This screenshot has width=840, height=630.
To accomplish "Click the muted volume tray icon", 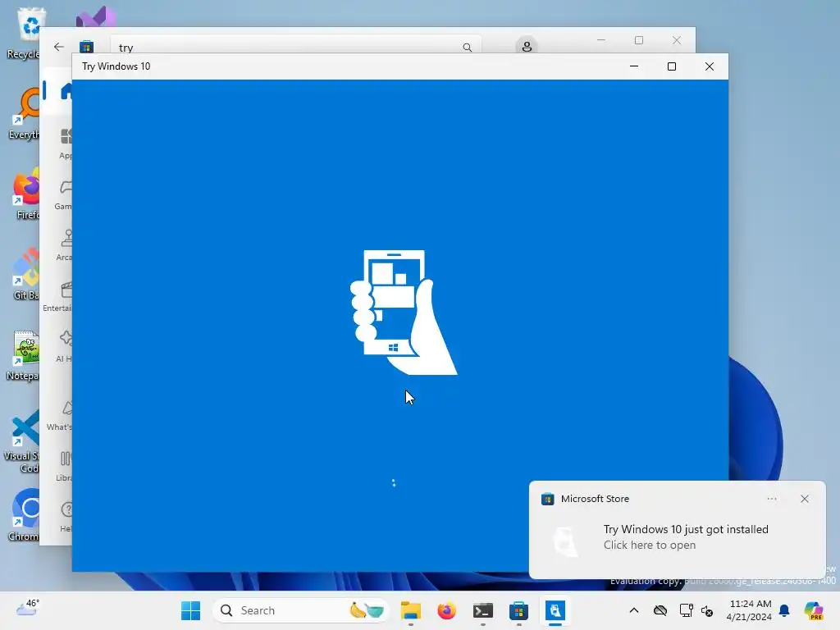I will point(707,610).
